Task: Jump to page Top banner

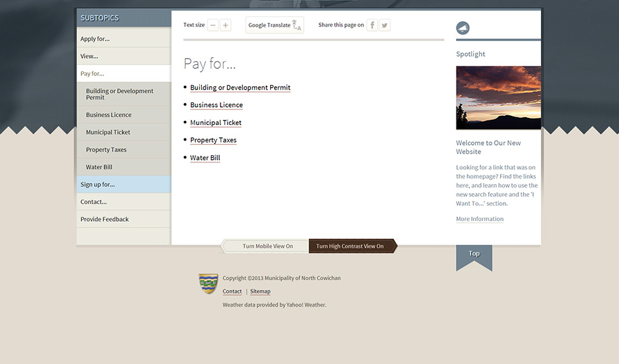Action: (x=474, y=254)
